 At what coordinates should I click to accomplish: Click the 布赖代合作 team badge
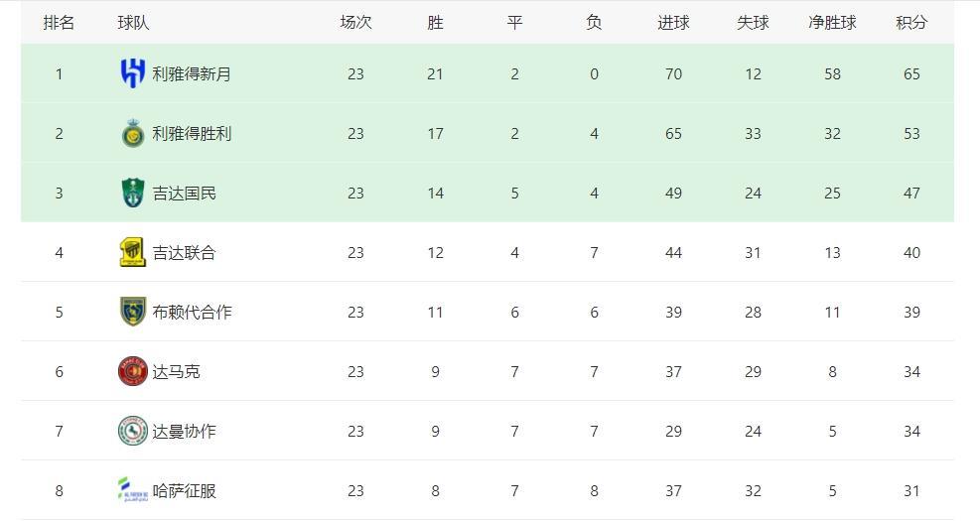click(x=132, y=312)
